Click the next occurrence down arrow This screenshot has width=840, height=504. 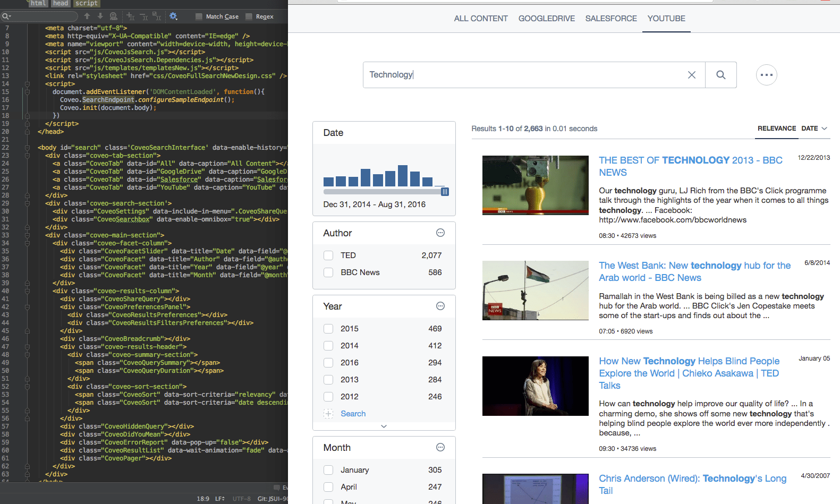tap(100, 16)
